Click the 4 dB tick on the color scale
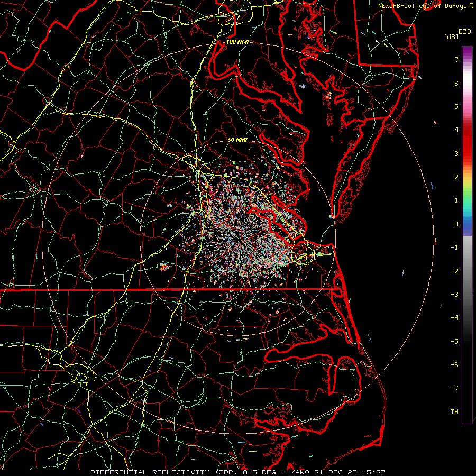Screen dimensions: 476x476 [456, 130]
